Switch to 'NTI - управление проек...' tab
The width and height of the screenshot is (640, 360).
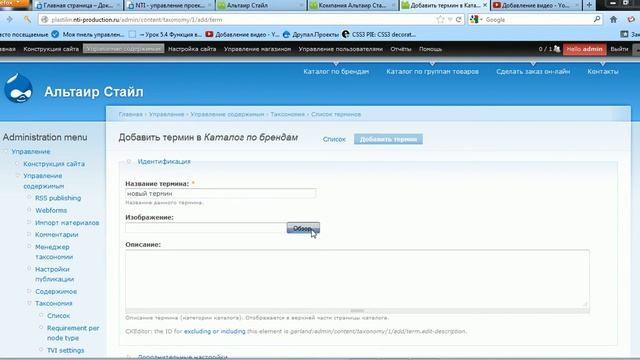[x=169, y=5]
